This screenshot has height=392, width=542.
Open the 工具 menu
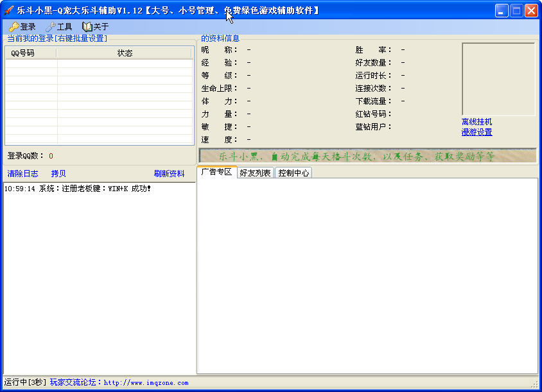click(x=59, y=26)
